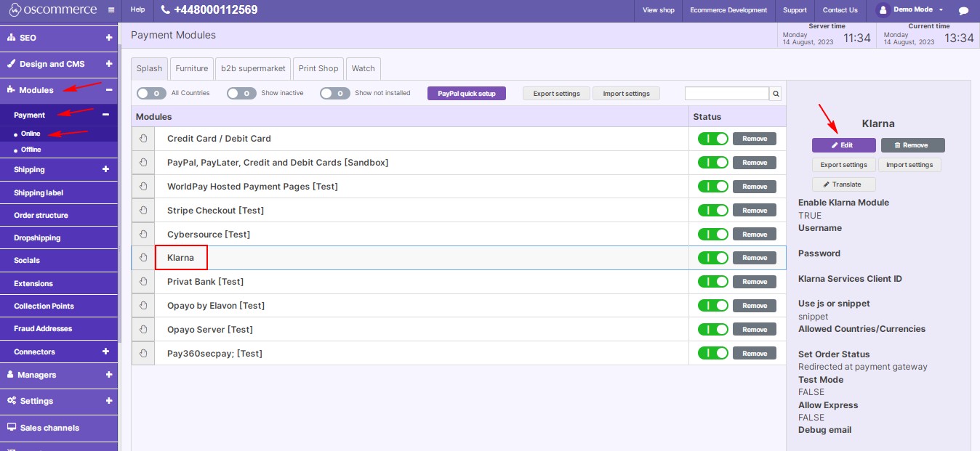Viewport: 980px width, 451px height.
Task: Open Shipping label sidebar item
Action: [39, 193]
